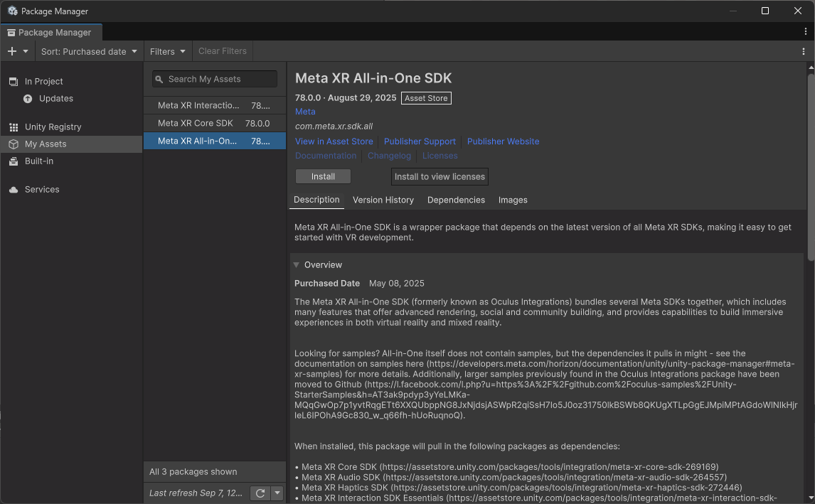Screen dimensions: 815x504
Task: Open the Licenses link
Action: 440,156
